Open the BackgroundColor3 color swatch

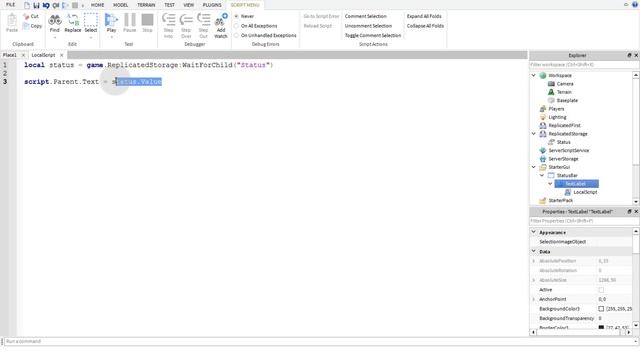[x=601, y=309]
